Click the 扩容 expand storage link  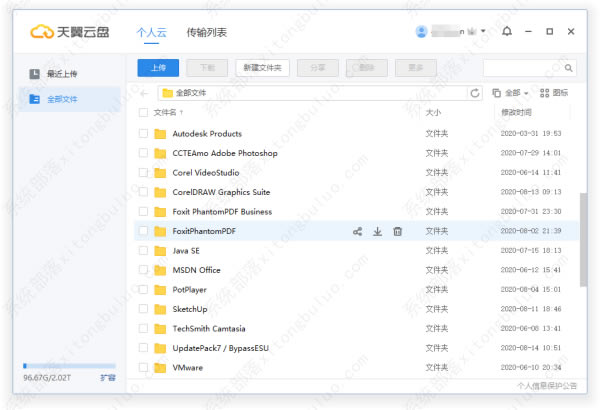pos(108,378)
